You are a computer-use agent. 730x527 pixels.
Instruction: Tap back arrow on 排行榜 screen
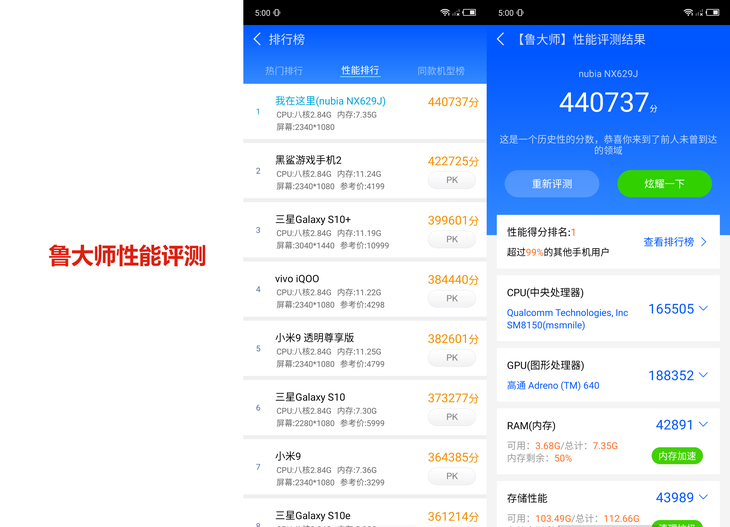click(257, 39)
